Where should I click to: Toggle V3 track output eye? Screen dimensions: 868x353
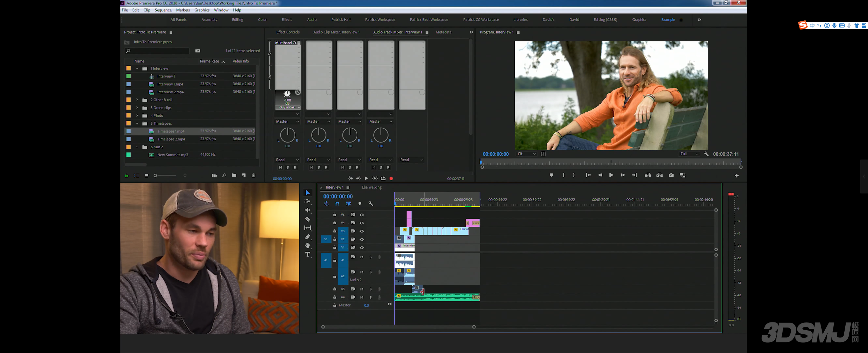pos(362,231)
